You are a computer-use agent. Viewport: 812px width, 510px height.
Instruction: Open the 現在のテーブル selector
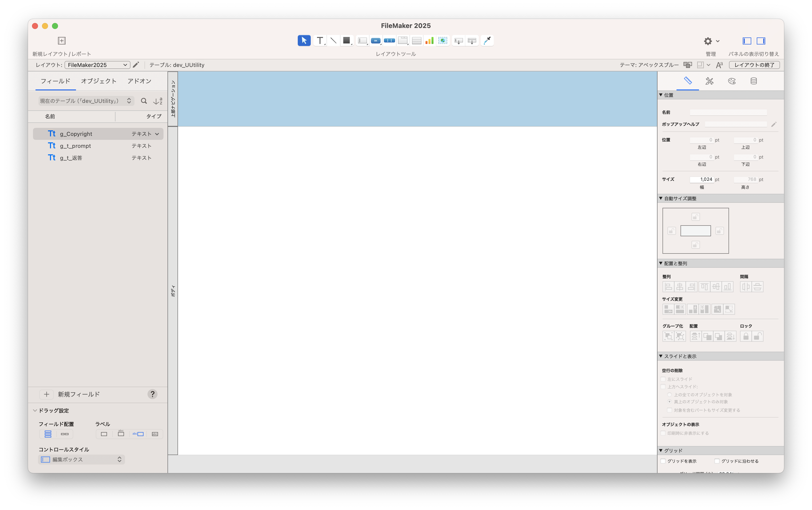(x=86, y=101)
